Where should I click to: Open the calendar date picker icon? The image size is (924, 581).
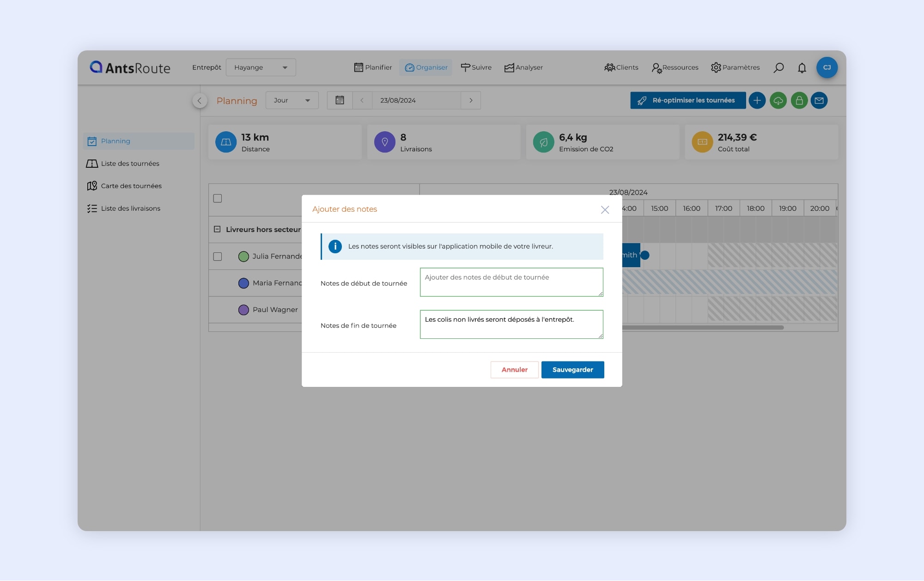point(340,100)
